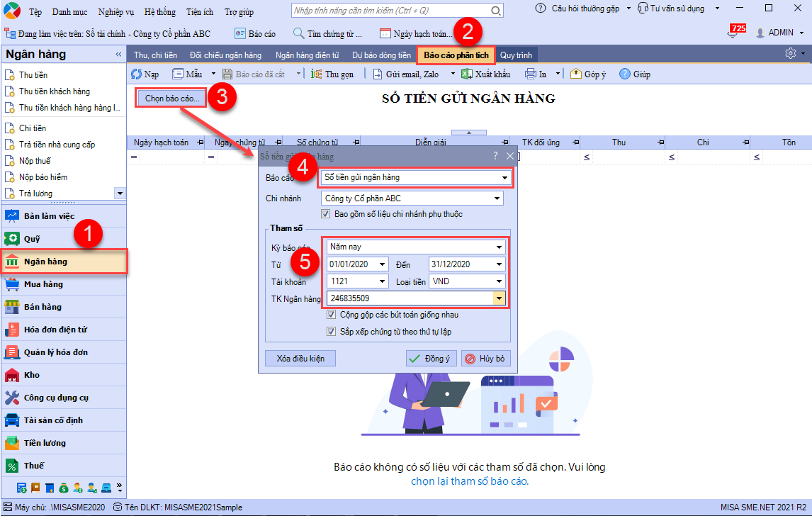Screen dimensions: 812x516
Task: Open the Nghiệp vụ menu
Action: point(115,12)
